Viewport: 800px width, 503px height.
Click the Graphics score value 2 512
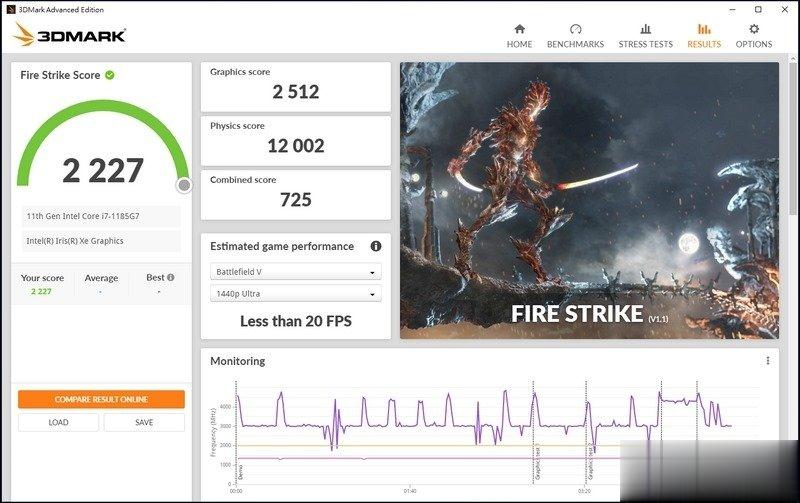coord(296,92)
